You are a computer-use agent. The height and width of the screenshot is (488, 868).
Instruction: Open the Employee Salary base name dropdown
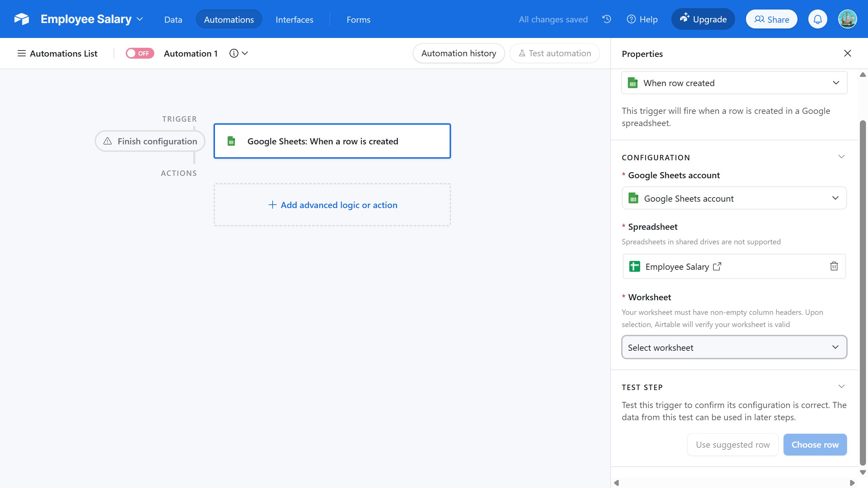tap(92, 19)
